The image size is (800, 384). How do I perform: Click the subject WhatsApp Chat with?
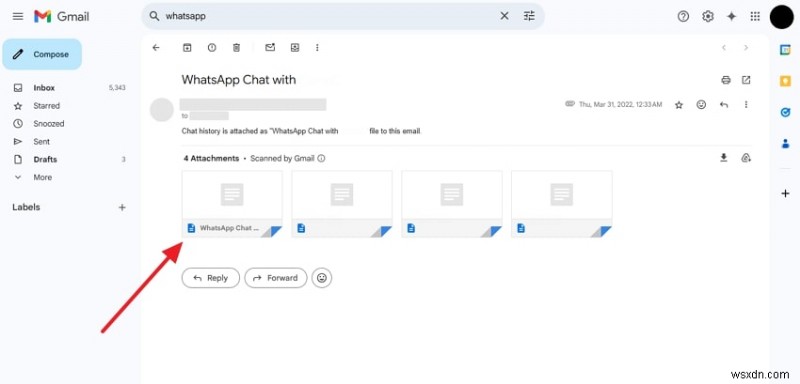pos(239,80)
